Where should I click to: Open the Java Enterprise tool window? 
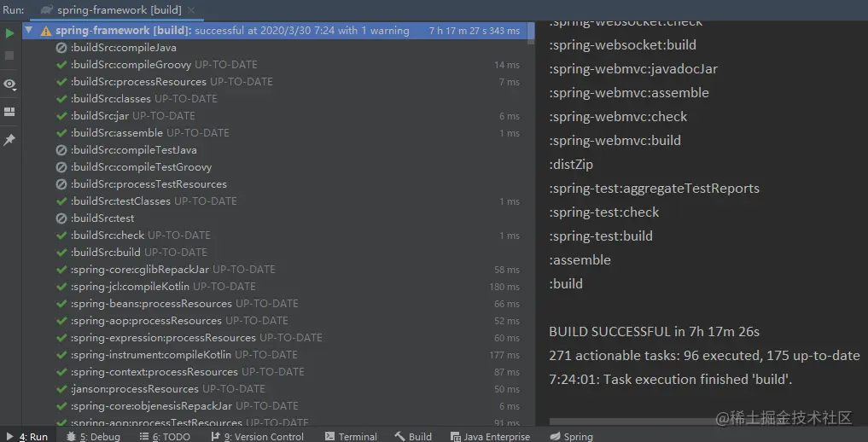tap(490, 437)
